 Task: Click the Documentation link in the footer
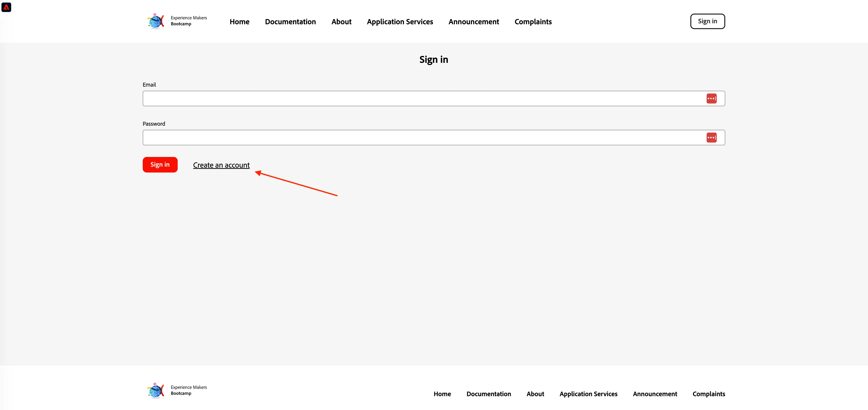point(489,394)
